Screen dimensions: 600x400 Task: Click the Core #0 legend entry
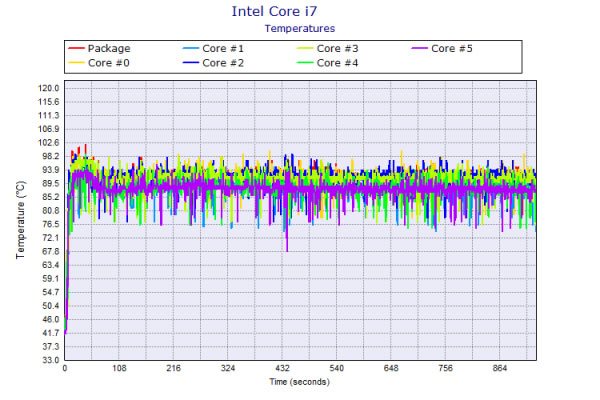(x=99, y=63)
